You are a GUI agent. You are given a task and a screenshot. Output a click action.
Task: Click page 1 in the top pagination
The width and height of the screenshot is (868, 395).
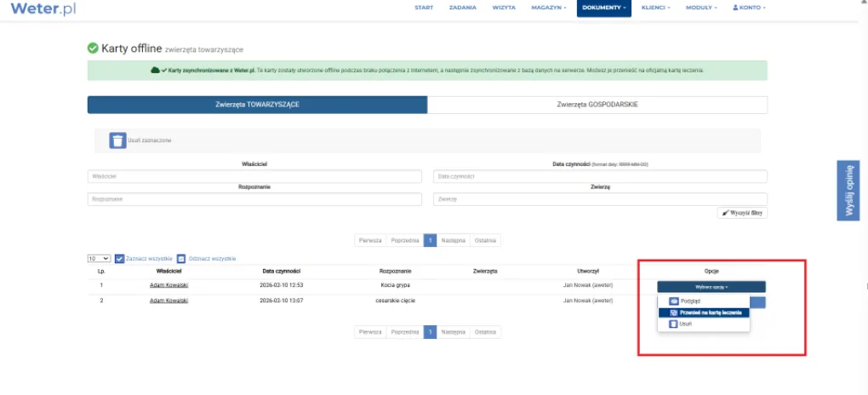click(x=430, y=240)
